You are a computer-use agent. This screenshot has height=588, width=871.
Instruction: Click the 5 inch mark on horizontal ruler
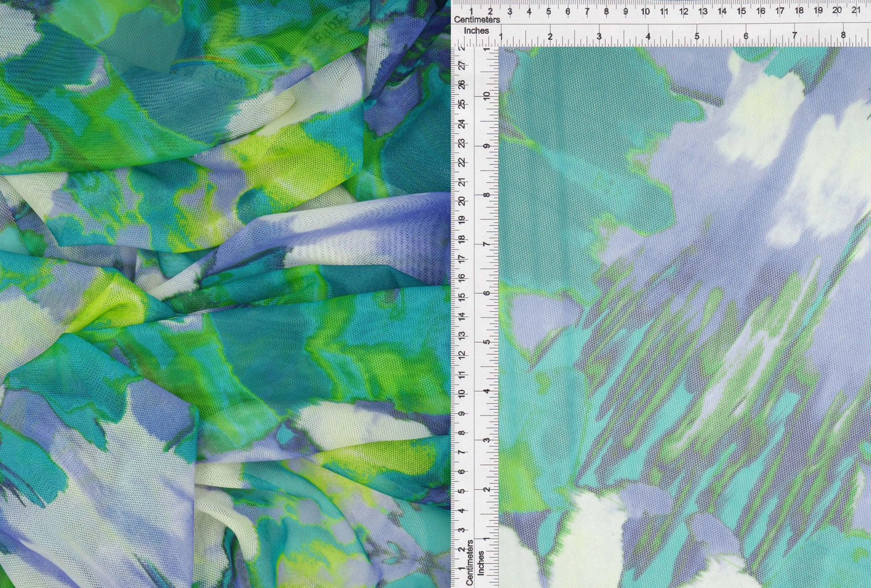(697, 37)
